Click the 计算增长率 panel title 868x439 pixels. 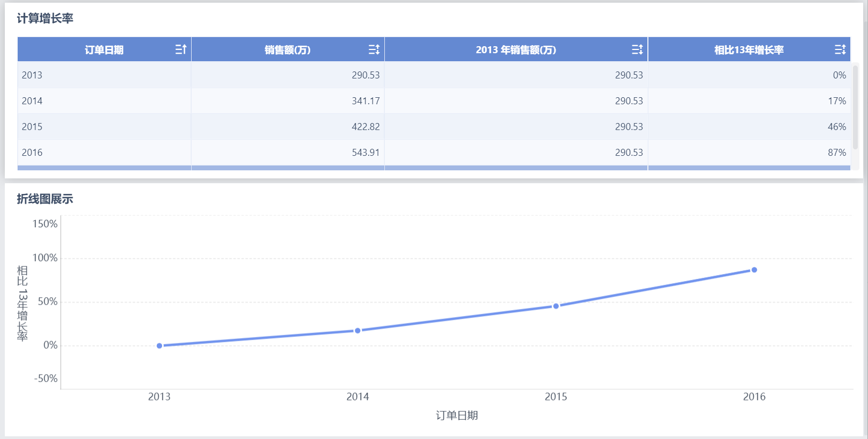pyautogui.click(x=45, y=18)
